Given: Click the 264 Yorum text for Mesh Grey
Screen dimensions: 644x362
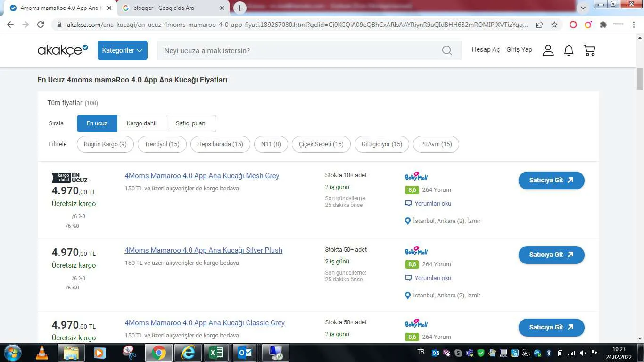Looking at the screenshot, I should point(437,190).
